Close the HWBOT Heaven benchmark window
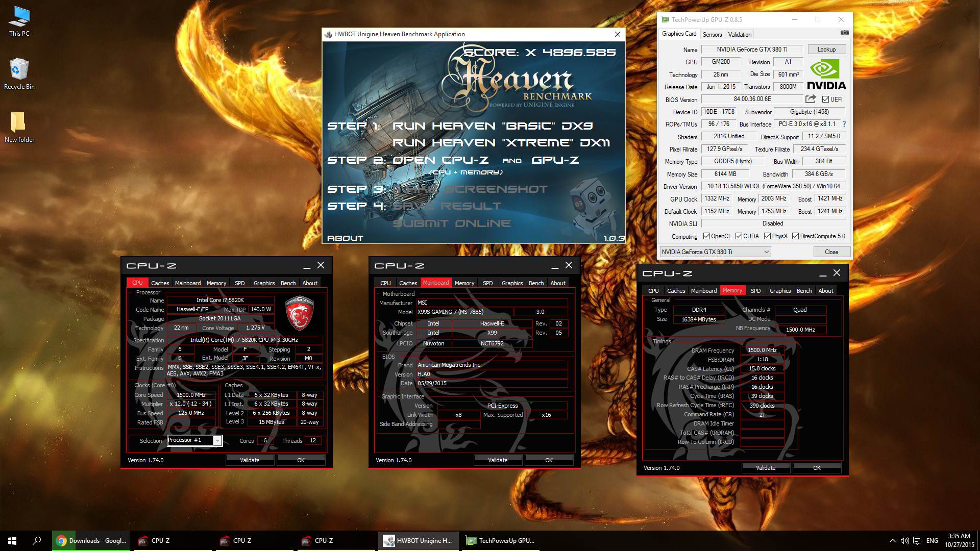This screenshot has width=980, height=551. 618,34
